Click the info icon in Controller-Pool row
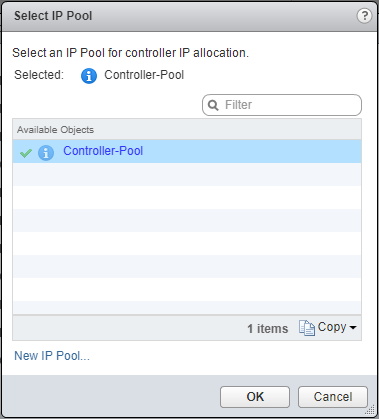The image size is (379, 419). pos(46,153)
